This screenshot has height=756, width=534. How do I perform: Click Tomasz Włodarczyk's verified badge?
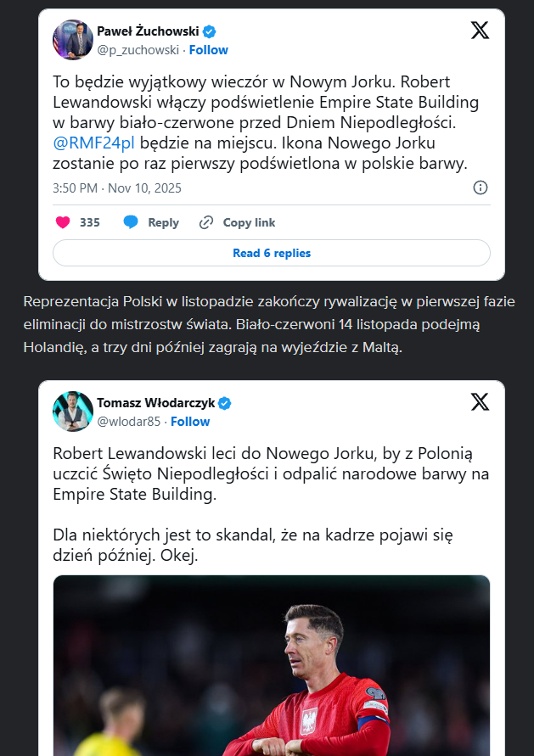(226, 403)
